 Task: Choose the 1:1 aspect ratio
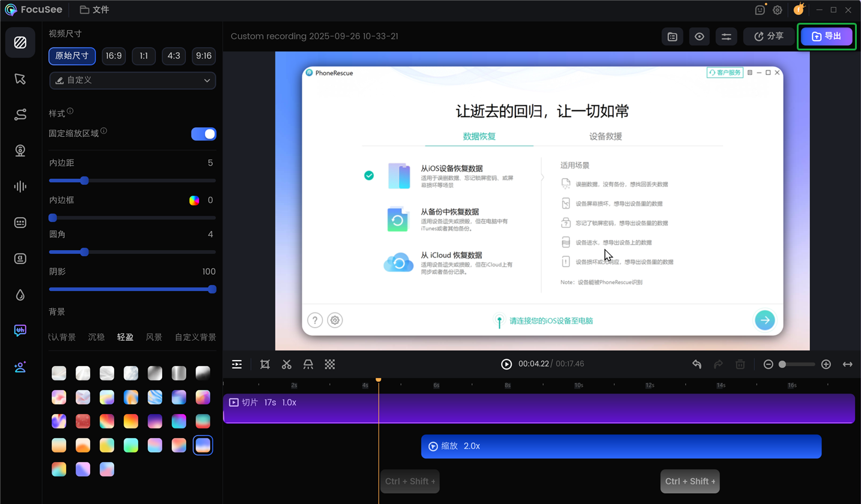click(x=144, y=56)
